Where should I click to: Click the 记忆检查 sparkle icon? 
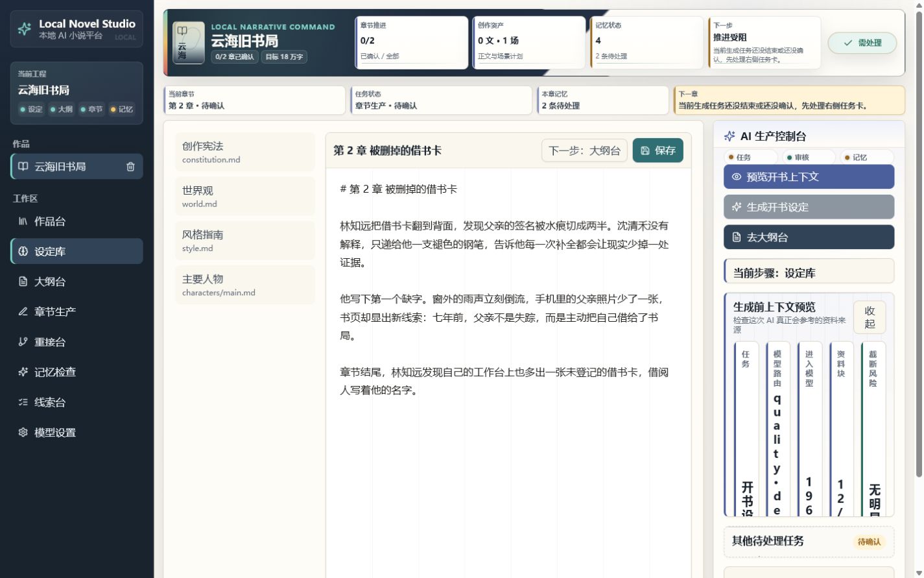coord(23,372)
